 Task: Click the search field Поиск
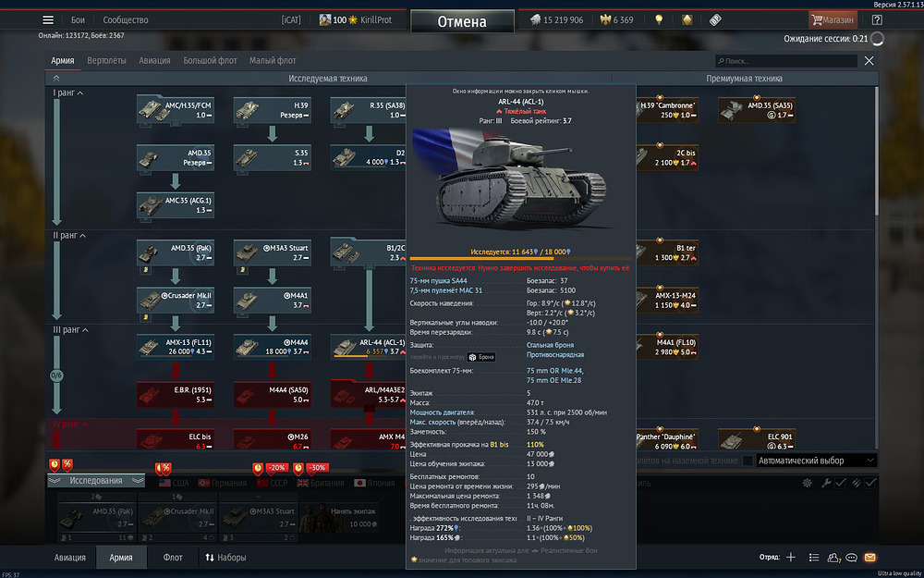pyautogui.click(x=786, y=61)
